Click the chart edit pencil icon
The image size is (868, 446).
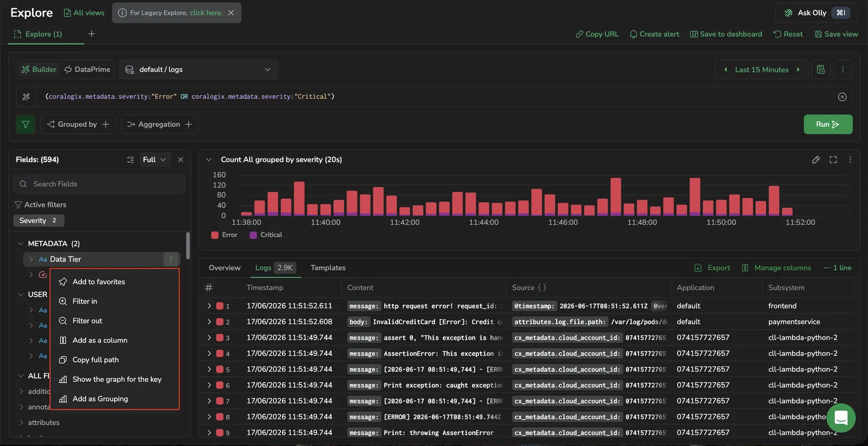coord(815,160)
